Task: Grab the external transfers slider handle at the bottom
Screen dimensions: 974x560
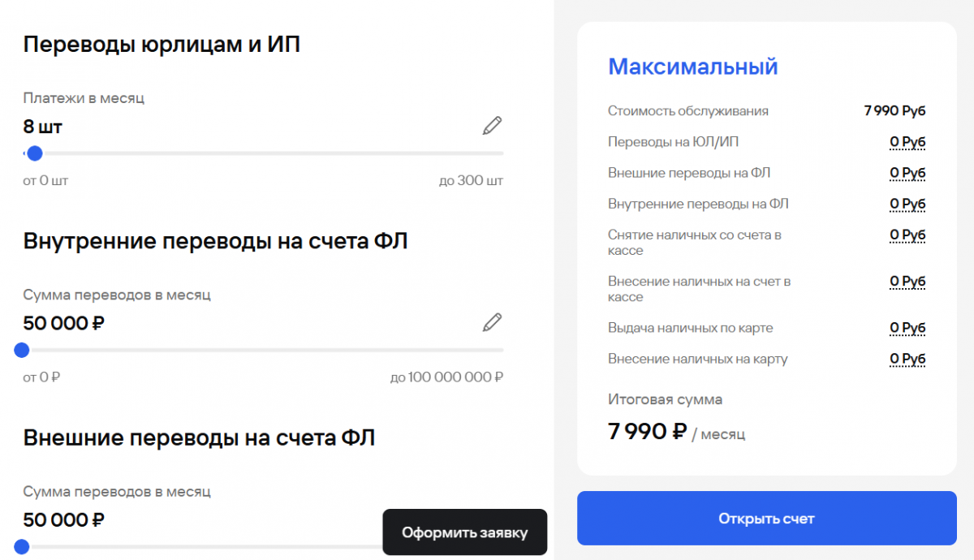Action: tap(22, 546)
